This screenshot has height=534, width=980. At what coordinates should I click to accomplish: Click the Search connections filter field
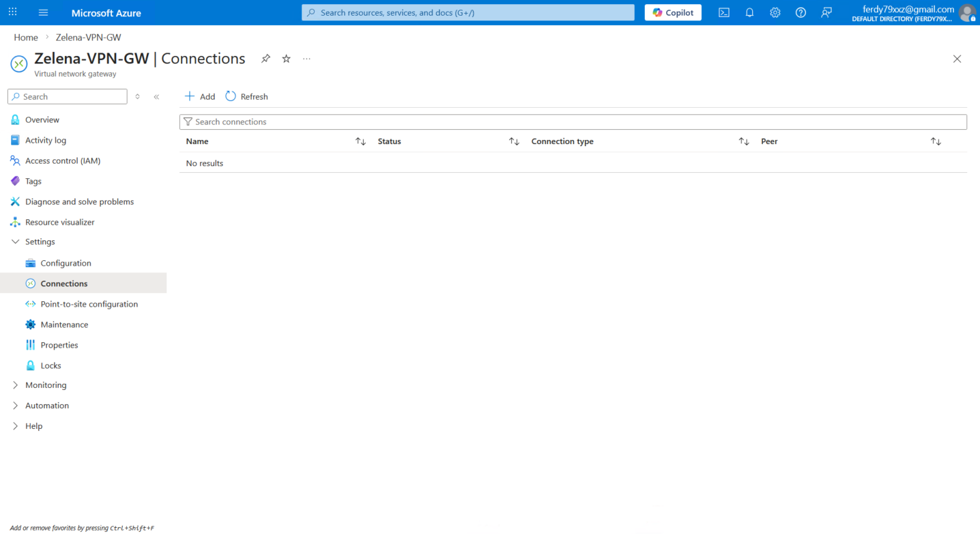click(x=573, y=122)
